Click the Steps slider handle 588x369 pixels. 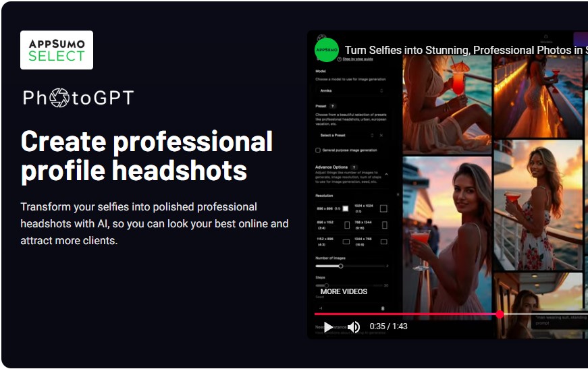point(326,285)
